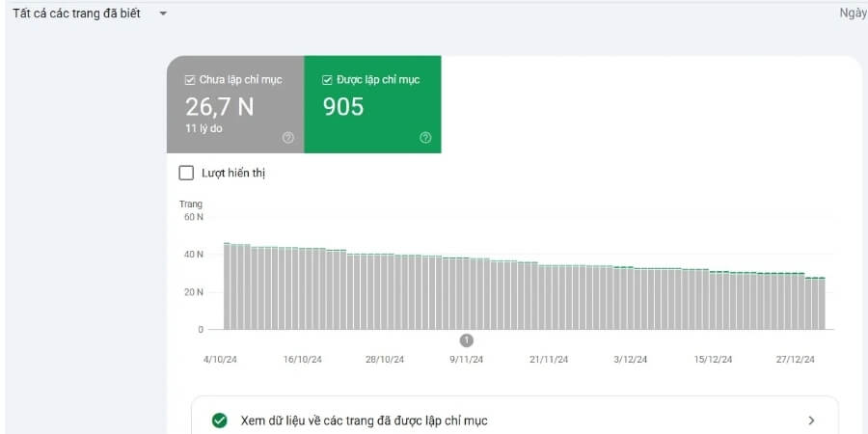868x434 pixels.
Task: Click help icon on 'Chưa lập chỉ mục' card
Action: click(287, 138)
